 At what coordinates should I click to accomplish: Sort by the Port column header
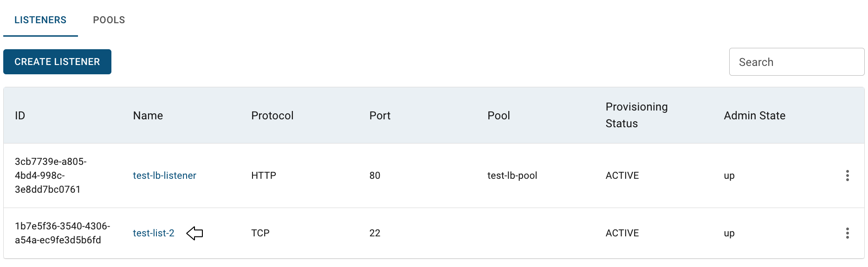point(380,116)
